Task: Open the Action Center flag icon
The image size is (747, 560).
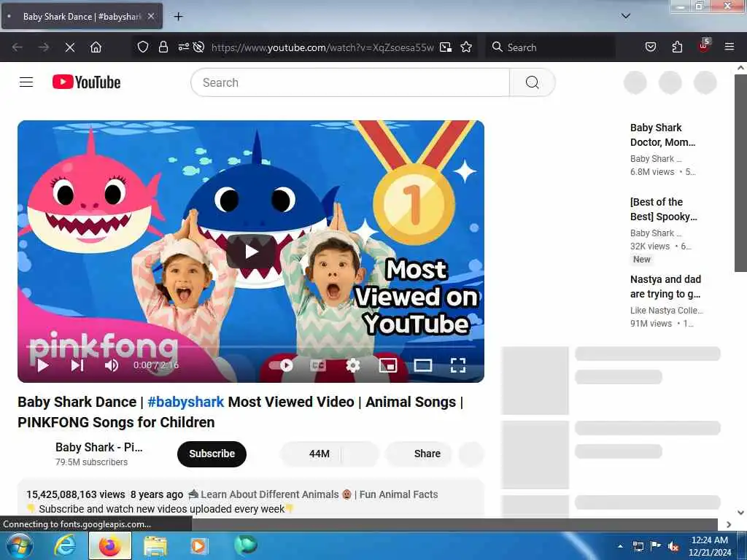Action: 656,546
